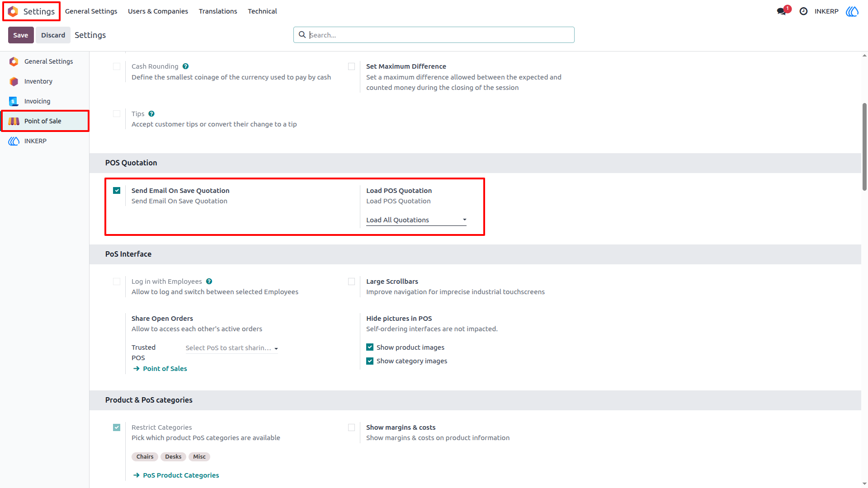Open the Users & Companies menu
Screen dimensions: 868x488
click(x=158, y=11)
